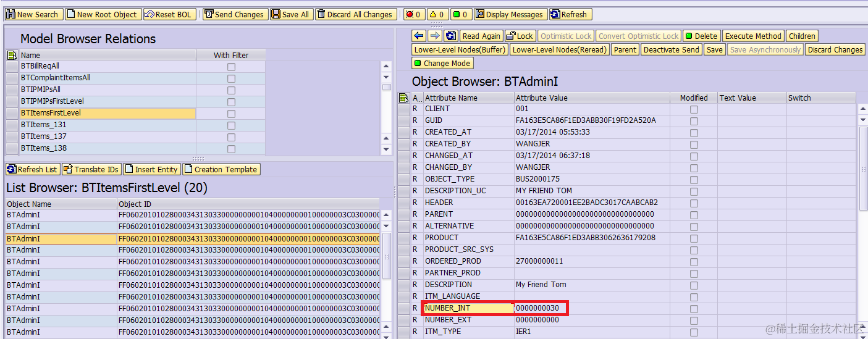Click the Children button
868x339 pixels.
point(802,36)
